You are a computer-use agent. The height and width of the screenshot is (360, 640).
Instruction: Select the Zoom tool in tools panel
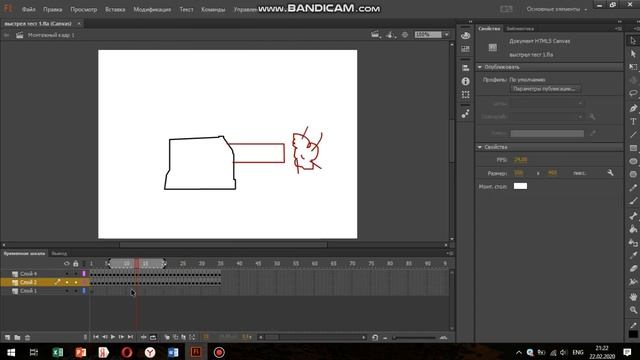(x=633, y=310)
